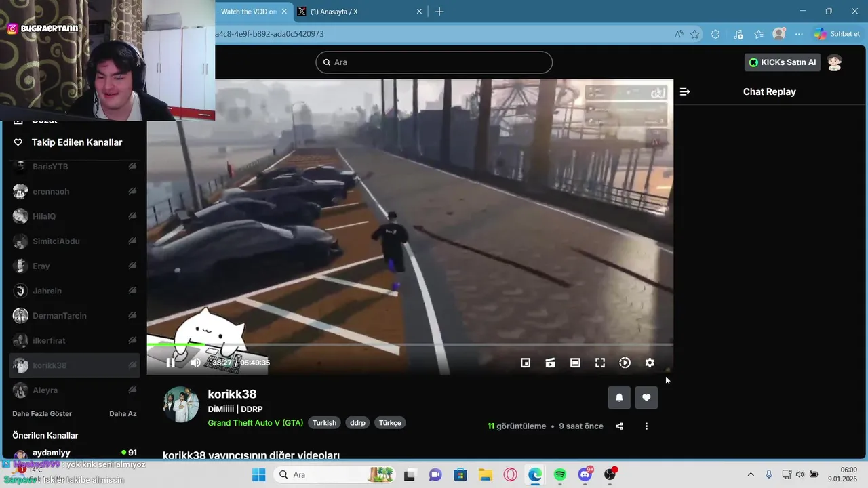Open Opera browser from taskbar
The height and width of the screenshot is (488, 868).
(510, 474)
